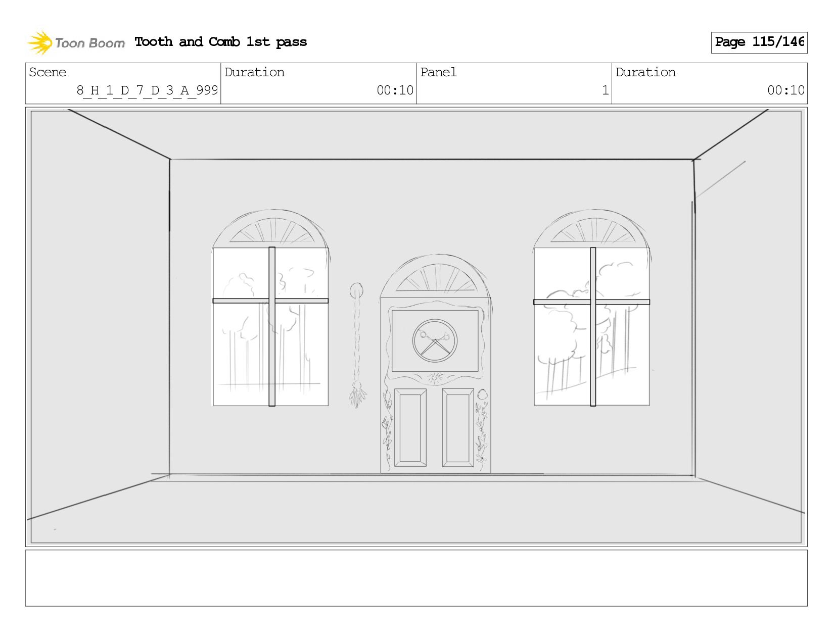Click the 'Page 115/146' box
The image size is (834, 644).
point(759,42)
